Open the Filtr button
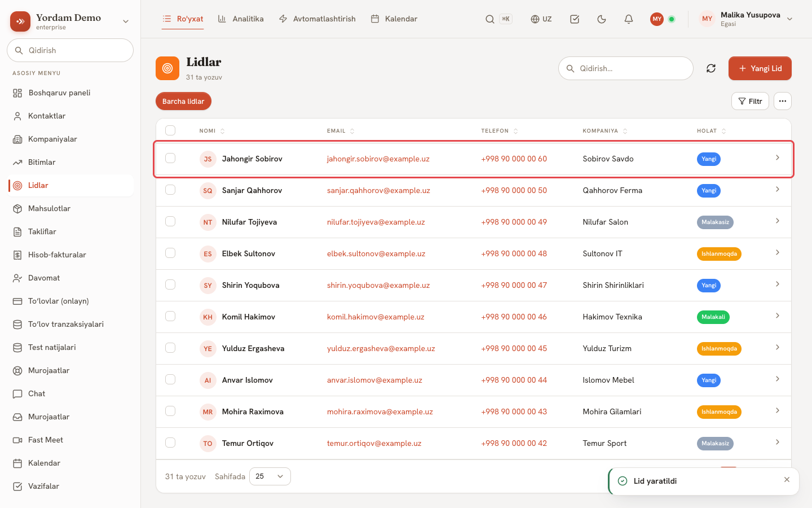The width and height of the screenshot is (812, 508). 750,101
